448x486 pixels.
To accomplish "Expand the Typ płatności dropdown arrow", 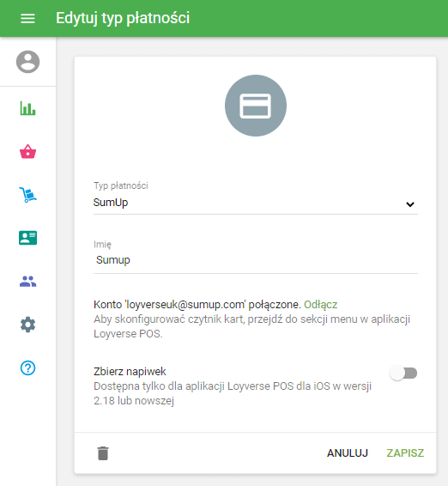I will coord(410,204).
